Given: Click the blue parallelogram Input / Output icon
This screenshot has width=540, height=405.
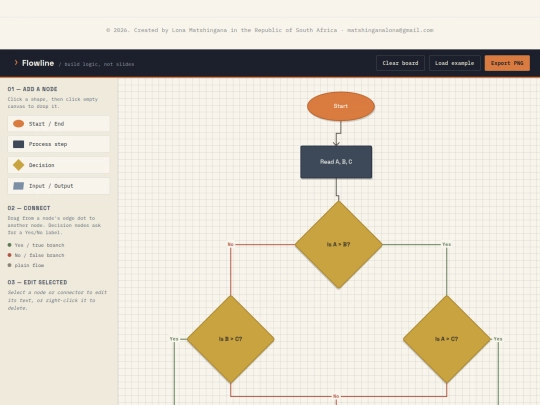Looking at the screenshot, I should coord(19,186).
